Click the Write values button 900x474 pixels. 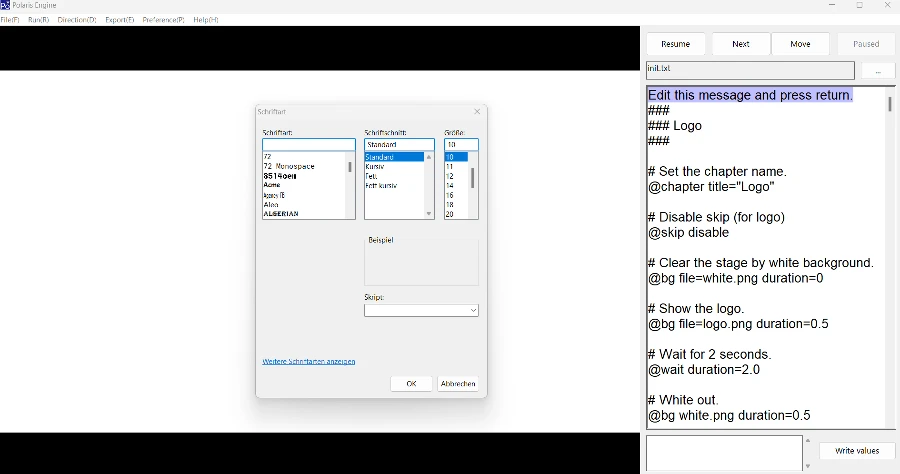(856, 451)
